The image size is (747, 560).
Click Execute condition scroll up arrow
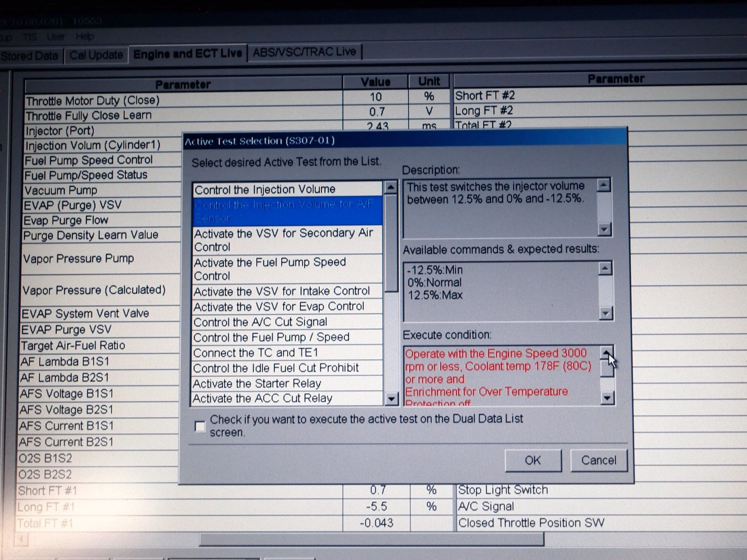pos(607,353)
